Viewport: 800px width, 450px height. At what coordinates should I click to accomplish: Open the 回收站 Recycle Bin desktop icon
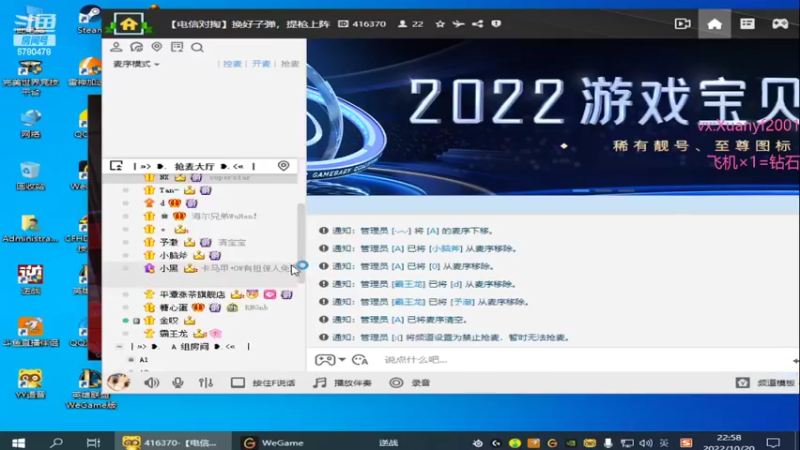click(31, 176)
